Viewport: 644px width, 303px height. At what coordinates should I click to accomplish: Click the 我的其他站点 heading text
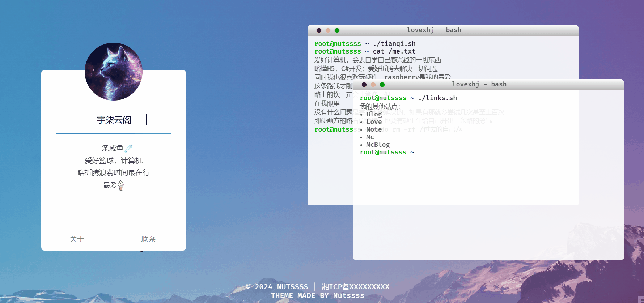click(x=380, y=106)
